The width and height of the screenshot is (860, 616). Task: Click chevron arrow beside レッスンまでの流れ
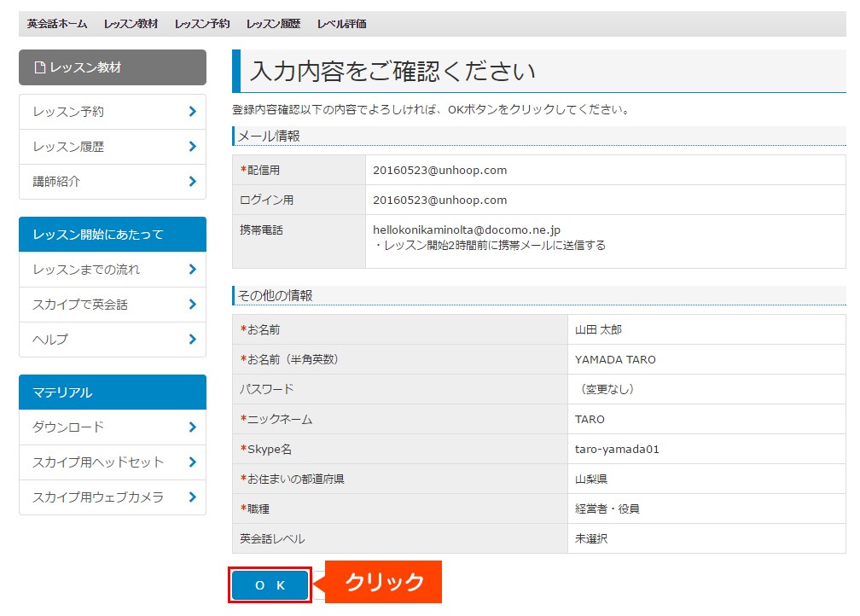pos(193,270)
